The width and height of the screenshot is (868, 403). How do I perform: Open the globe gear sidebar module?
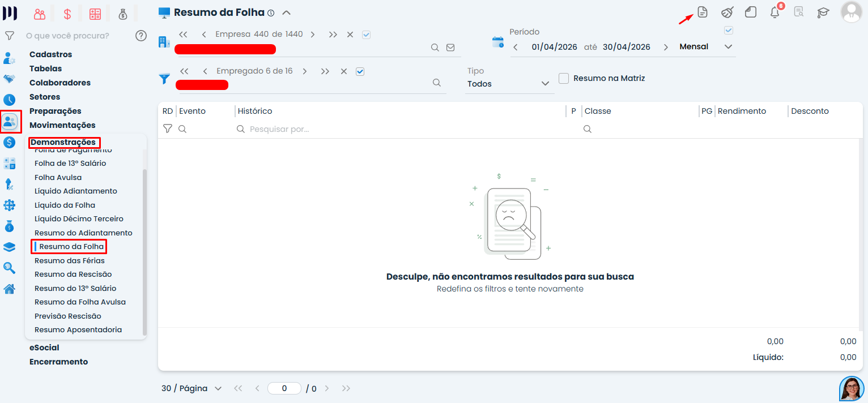(9, 205)
